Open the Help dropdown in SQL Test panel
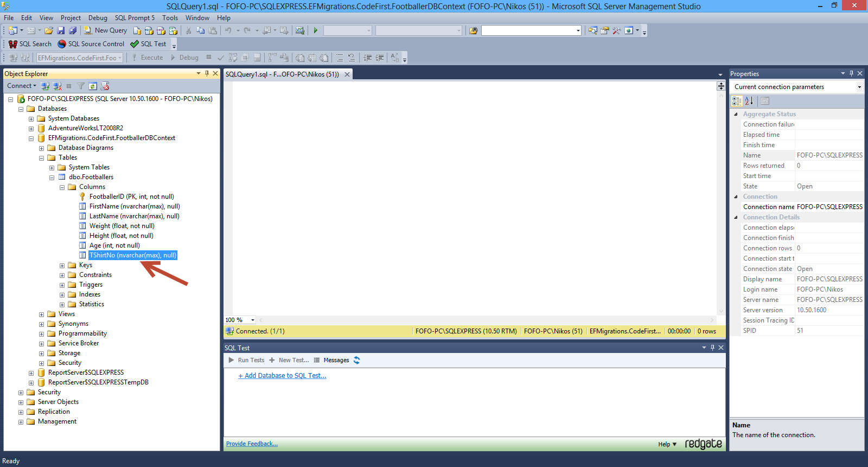 667,444
